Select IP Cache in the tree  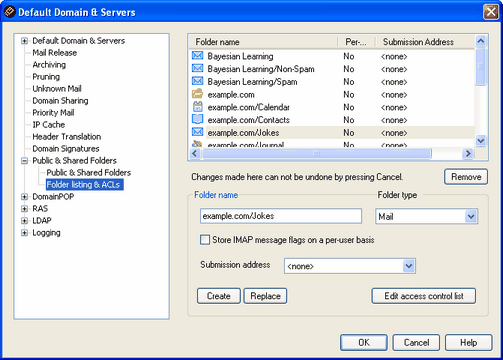(x=48, y=125)
